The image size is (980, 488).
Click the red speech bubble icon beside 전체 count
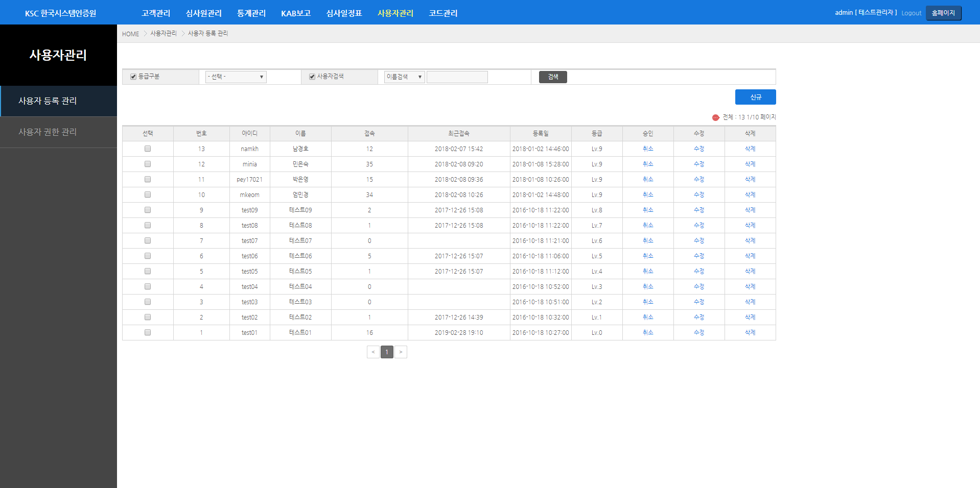click(715, 117)
